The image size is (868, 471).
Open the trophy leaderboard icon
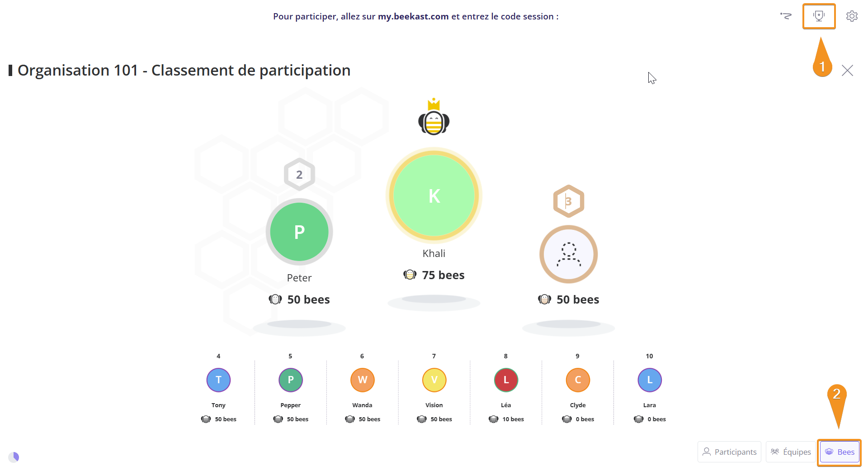819,16
